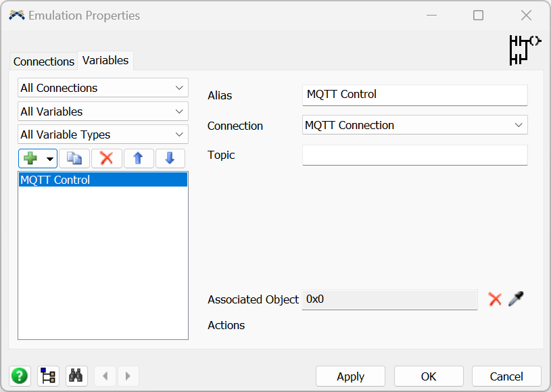
Task: Open the add variable dropdown arrow
Action: click(x=49, y=159)
